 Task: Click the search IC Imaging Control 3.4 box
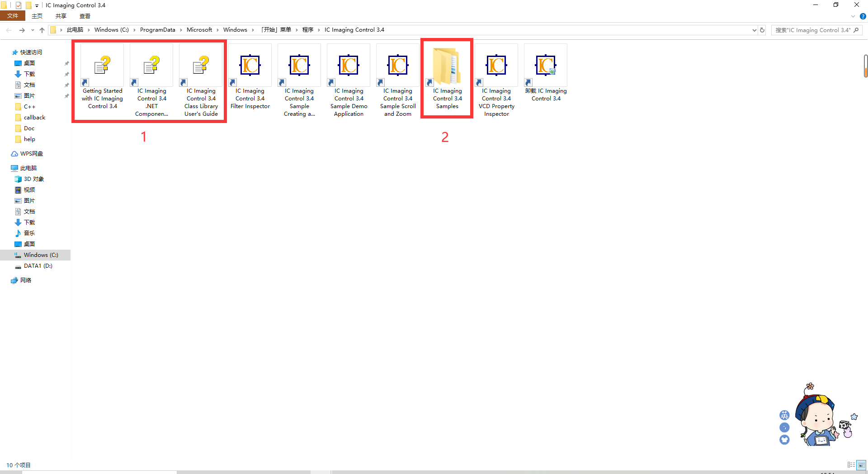point(816,30)
